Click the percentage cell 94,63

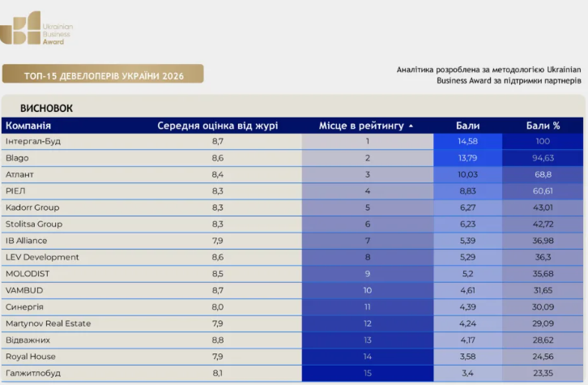[543, 158]
